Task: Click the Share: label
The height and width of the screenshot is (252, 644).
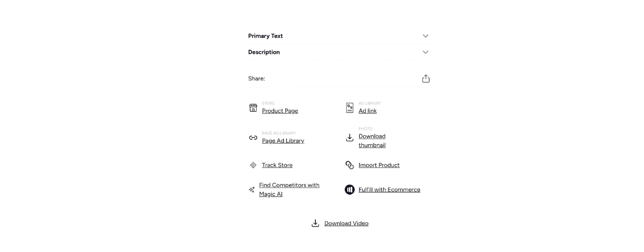Action: pyautogui.click(x=257, y=79)
